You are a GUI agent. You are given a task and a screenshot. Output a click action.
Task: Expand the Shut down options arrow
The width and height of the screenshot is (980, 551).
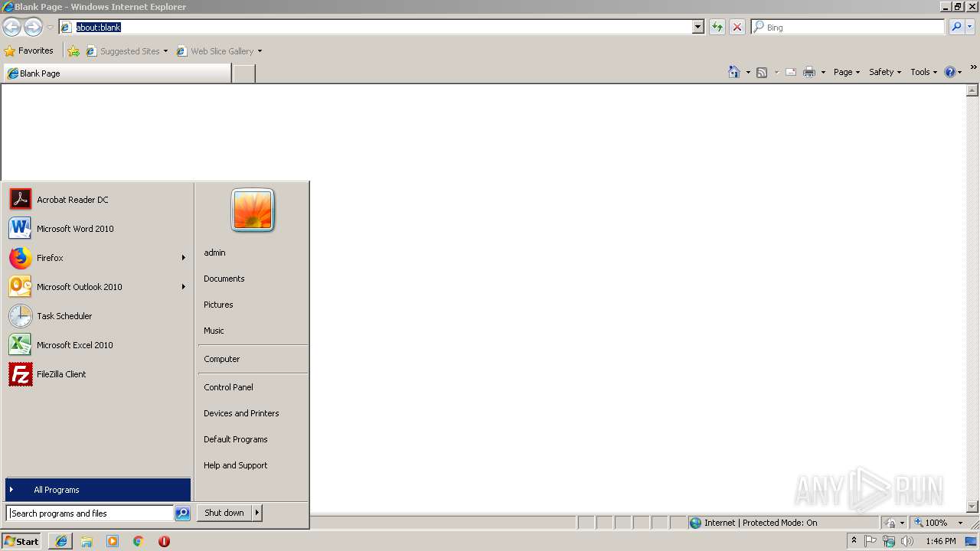[x=257, y=513]
